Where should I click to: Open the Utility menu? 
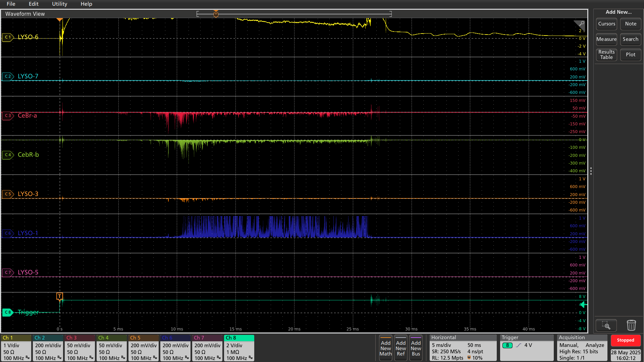coord(59,4)
